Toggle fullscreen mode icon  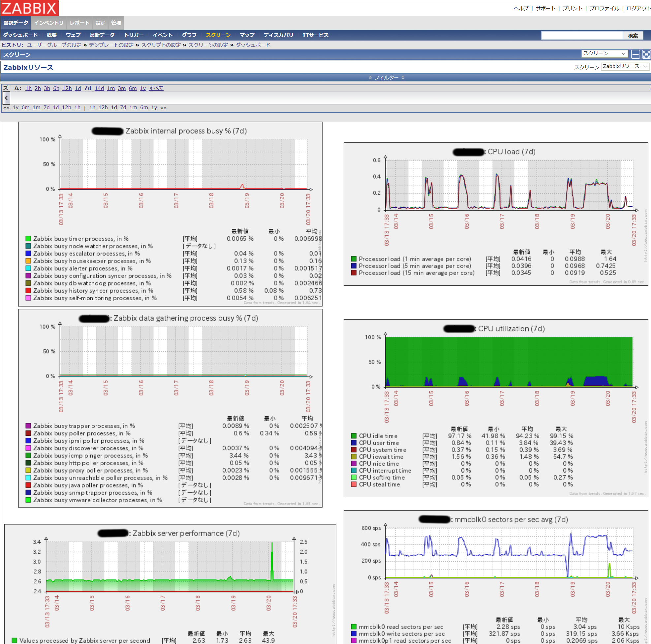[x=646, y=54]
